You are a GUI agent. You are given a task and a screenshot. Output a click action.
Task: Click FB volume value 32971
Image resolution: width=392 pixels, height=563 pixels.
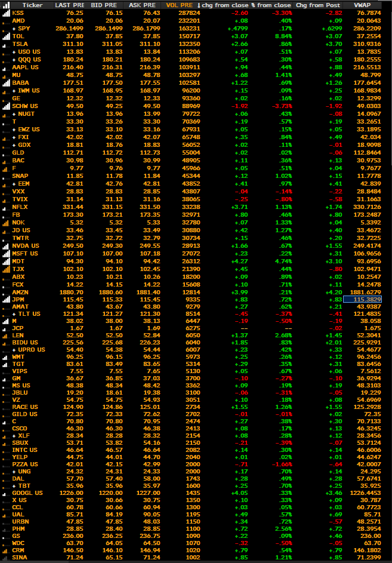(191, 215)
